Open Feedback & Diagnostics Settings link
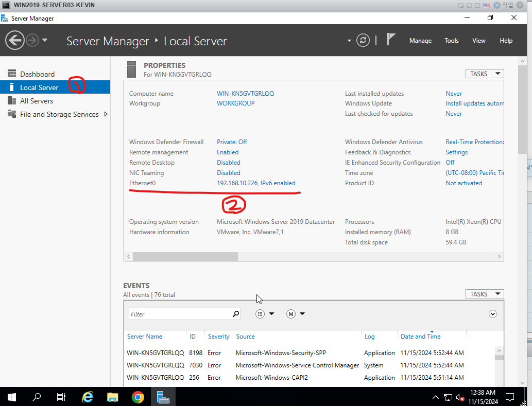 [x=456, y=152]
